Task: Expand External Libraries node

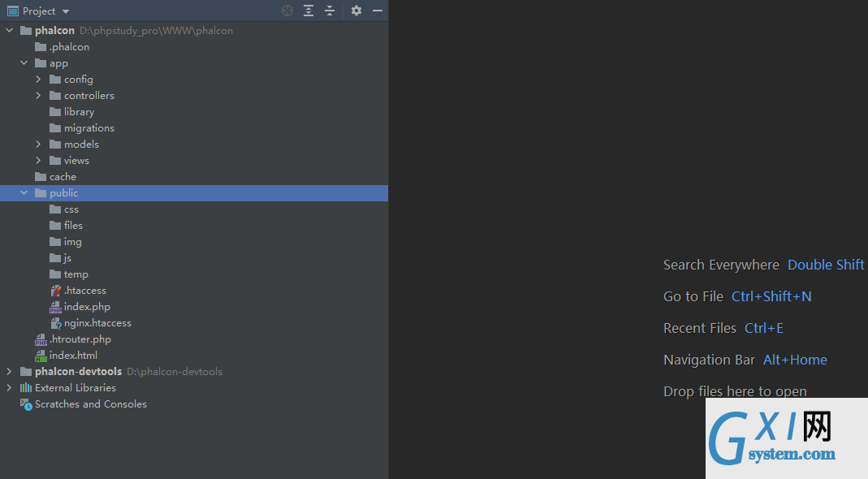Action: tap(10, 387)
